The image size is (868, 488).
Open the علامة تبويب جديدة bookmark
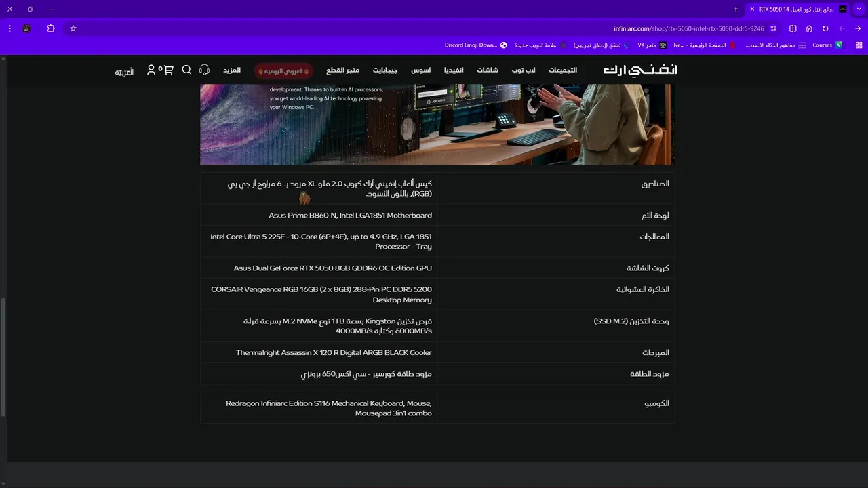click(540, 45)
